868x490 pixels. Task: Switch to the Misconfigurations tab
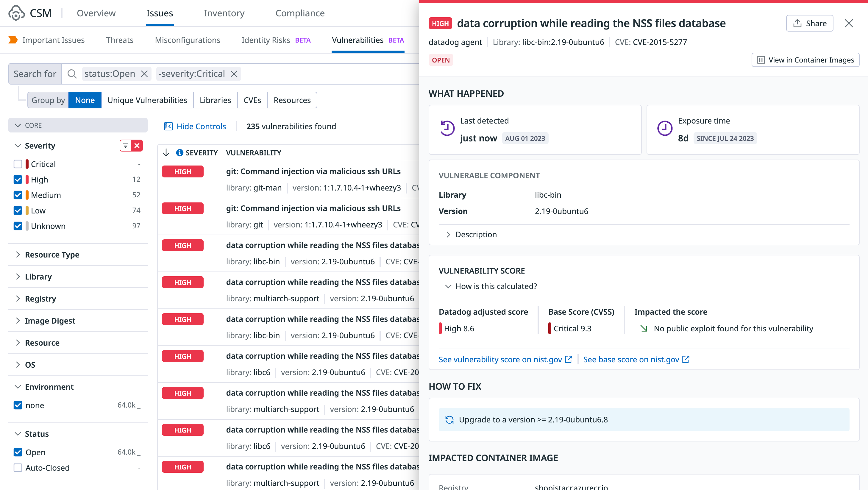tap(187, 40)
